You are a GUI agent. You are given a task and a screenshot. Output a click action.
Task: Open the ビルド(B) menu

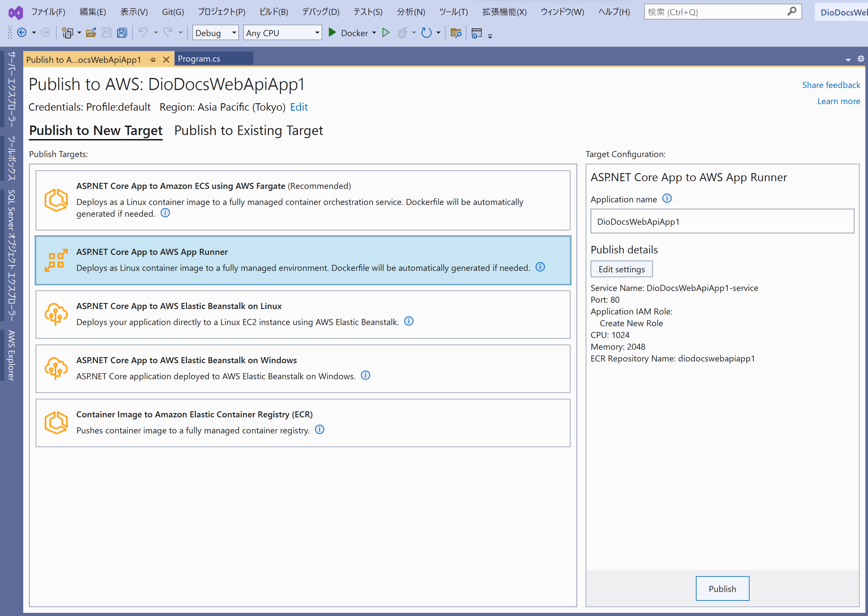point(274,12)
